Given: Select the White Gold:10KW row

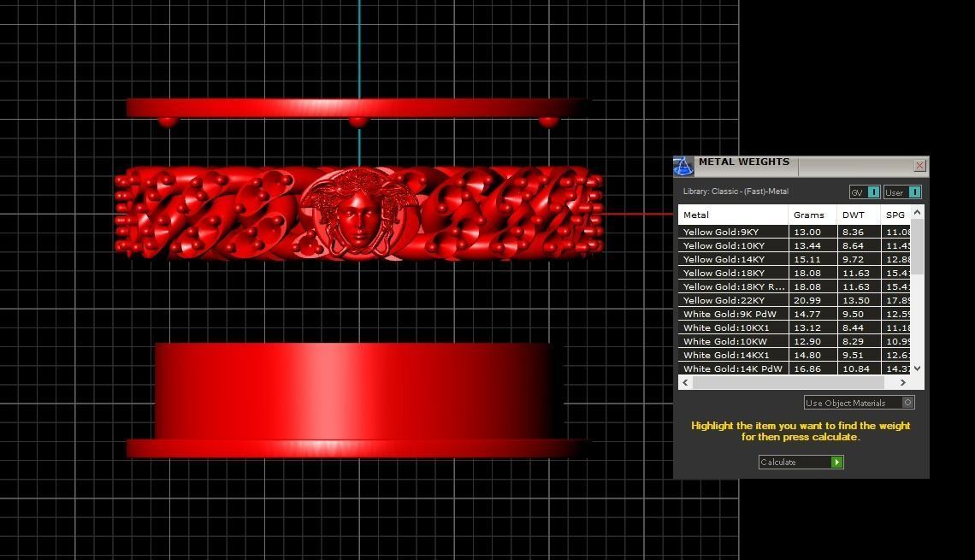Looking at the screenshot, I should coord(794,341).
